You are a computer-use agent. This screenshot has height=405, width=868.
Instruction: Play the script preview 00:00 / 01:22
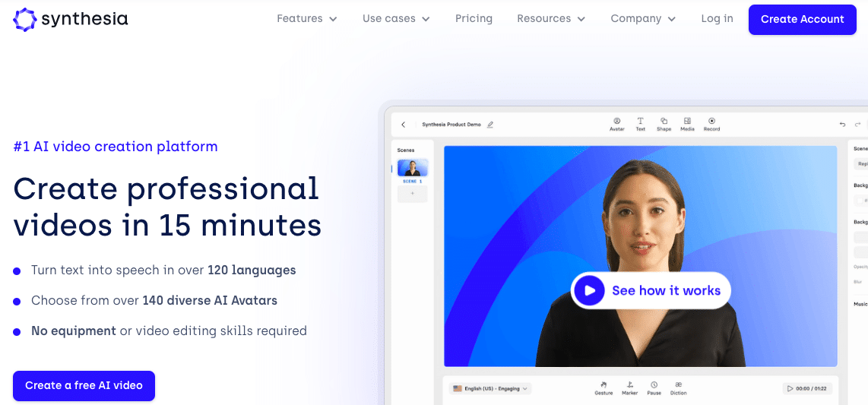[x=807, y=388]
